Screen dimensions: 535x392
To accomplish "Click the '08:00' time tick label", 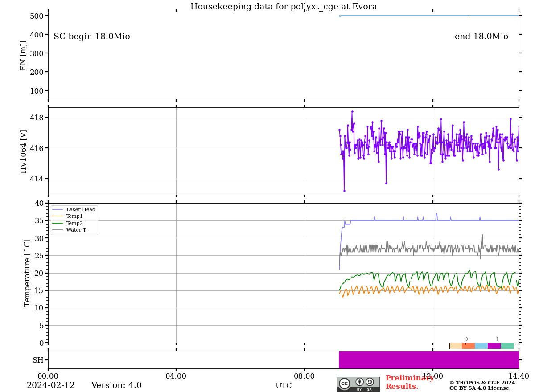I will point(305,376).
